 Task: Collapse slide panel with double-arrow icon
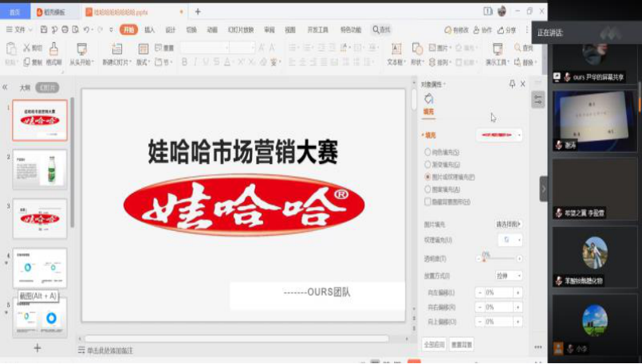coord(6,88)
